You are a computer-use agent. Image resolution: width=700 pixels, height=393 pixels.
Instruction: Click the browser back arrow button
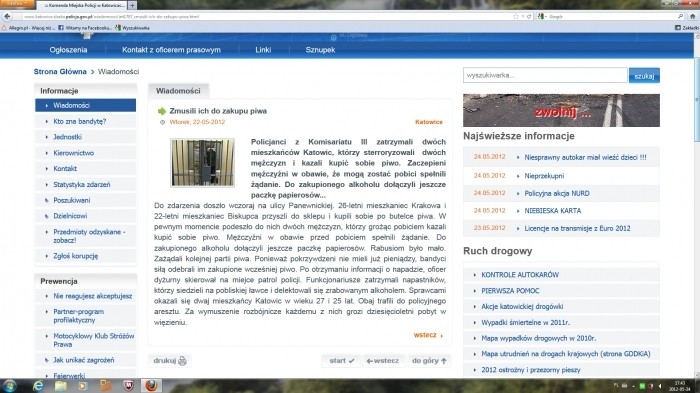7,17
